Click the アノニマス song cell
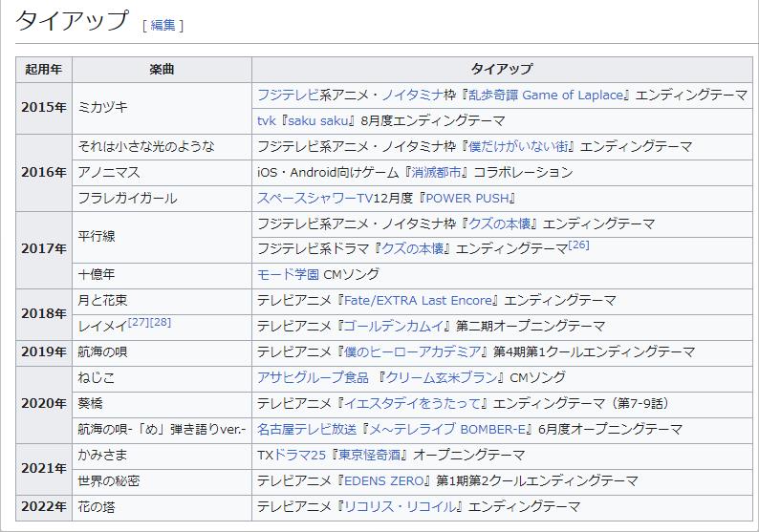The height and width of the screenshot is (532, 759). [162, 172]
